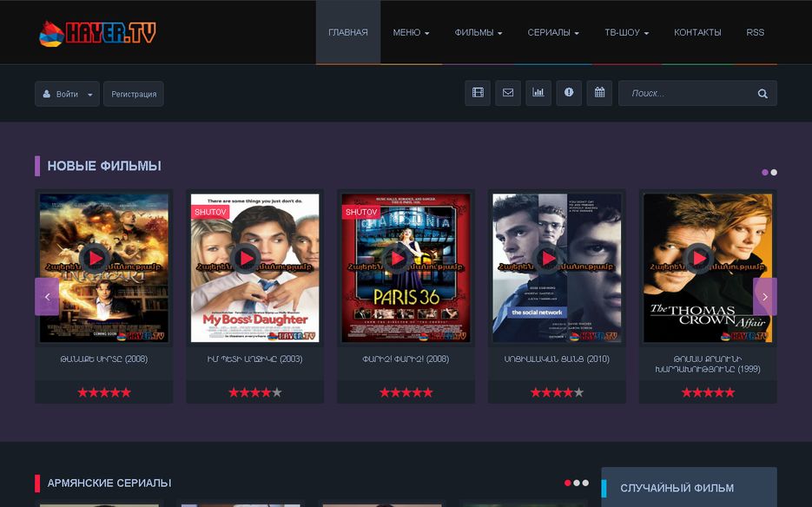Viewport: 812px width, 507px height.
Task: Click the exclamation alert icon button
Action: (x=569, y=93)
